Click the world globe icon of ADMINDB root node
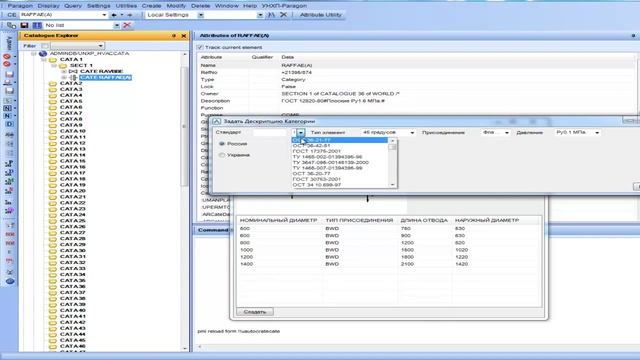 click(43, 53)
